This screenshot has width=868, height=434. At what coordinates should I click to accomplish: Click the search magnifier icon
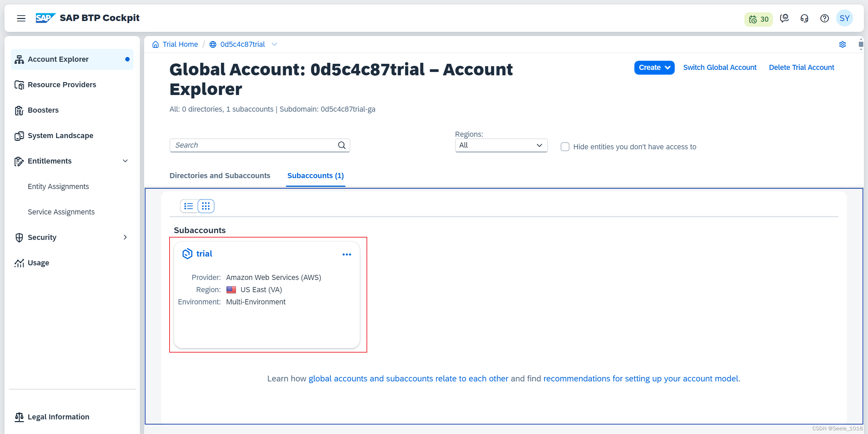[x=342, y=145]
